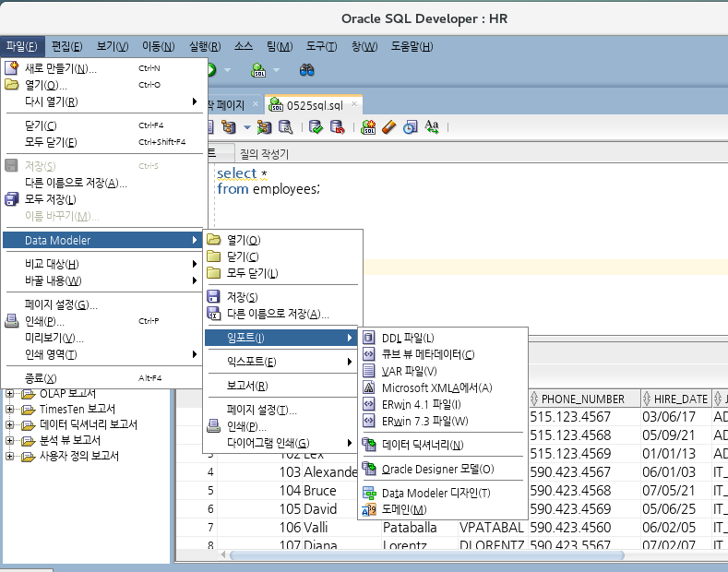
Task: Choose 다른 이름으로 저장(A)... in File menu
Action: coord(103,183)
